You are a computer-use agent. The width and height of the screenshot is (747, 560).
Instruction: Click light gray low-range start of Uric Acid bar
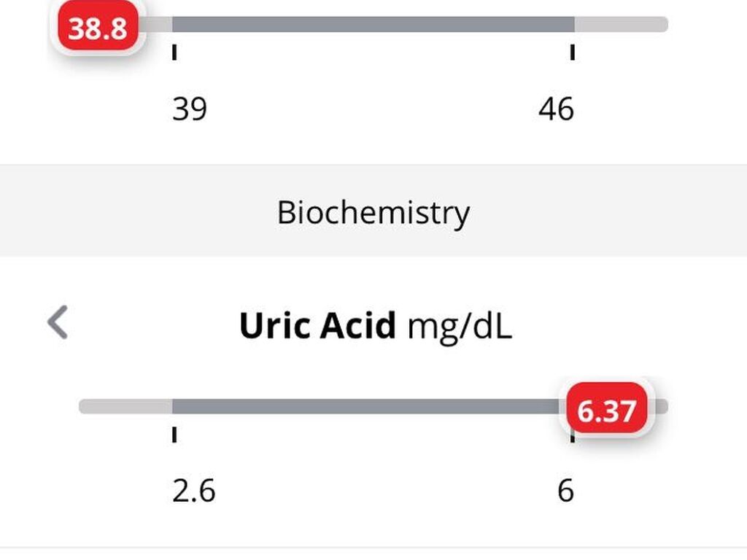(125, 407)
